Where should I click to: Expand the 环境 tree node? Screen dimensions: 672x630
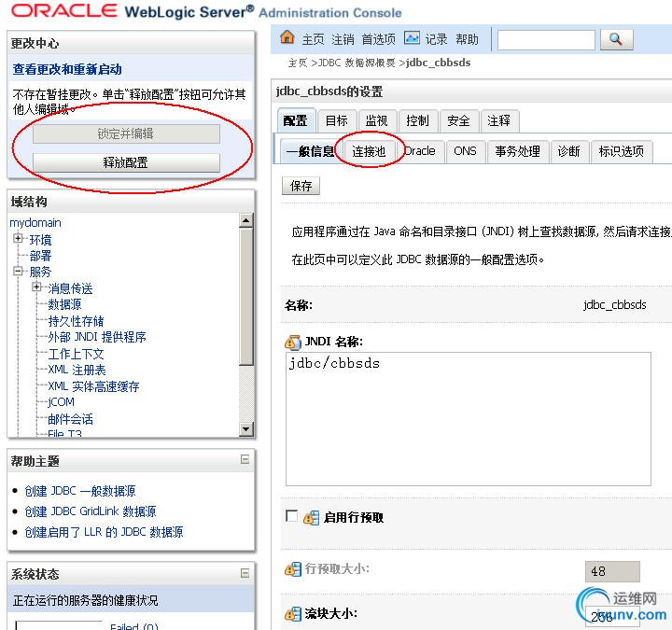tap(18, 238)
